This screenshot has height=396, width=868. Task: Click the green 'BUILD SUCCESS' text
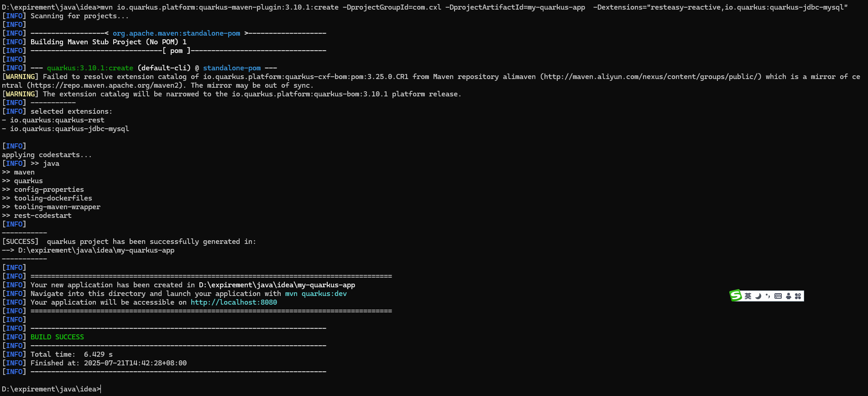point(57,337)
